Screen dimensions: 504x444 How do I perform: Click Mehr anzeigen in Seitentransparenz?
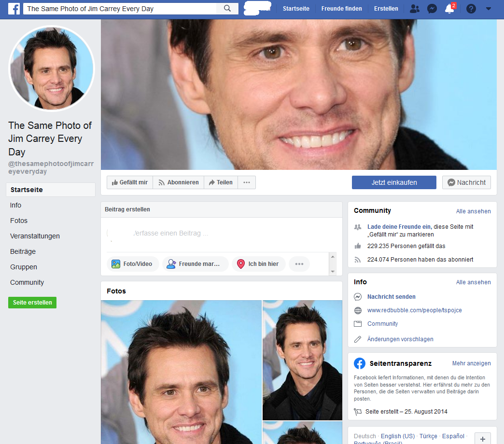point(471,363)
